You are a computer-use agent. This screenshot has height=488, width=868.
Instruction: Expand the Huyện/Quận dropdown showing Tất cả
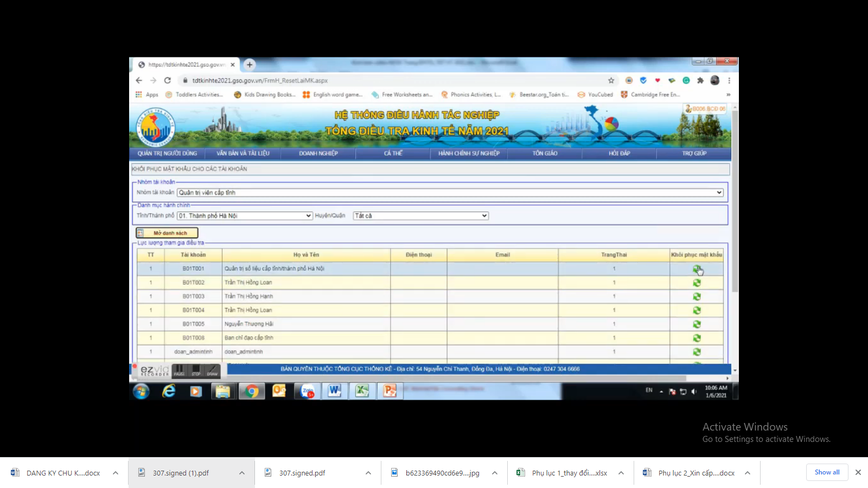point(483,215)
